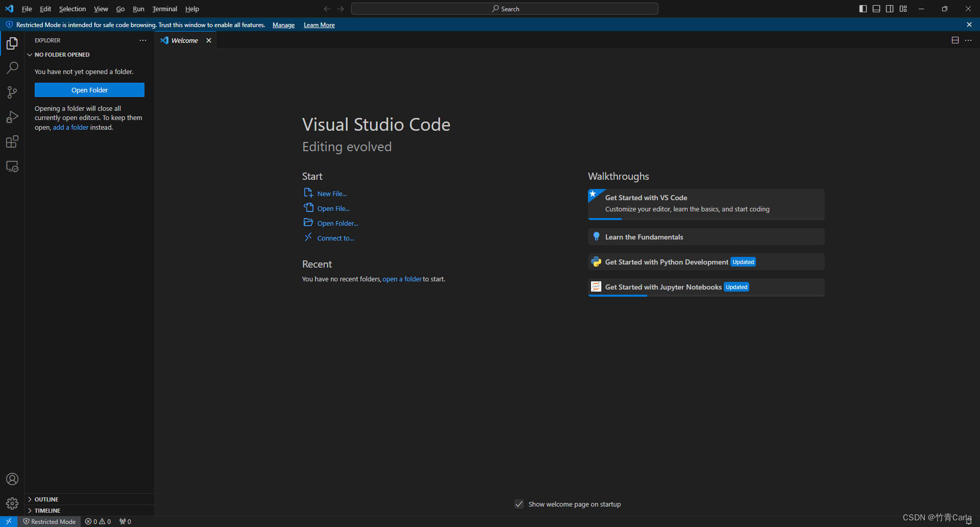Viewport: 980px width, 527px height.
Task: Click the Manage link in restricted banner
Action: [283, 25]
